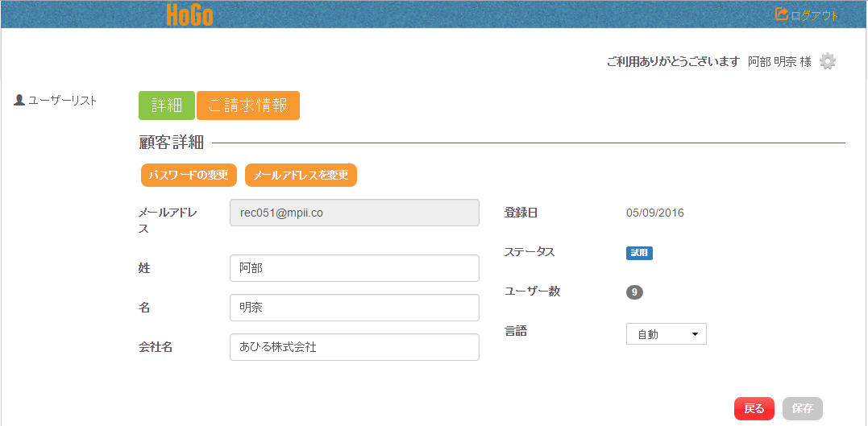Open the ユーザーリスト sidebar link
The height and width of the screenshot is (426, 868).
click(62, 101)
